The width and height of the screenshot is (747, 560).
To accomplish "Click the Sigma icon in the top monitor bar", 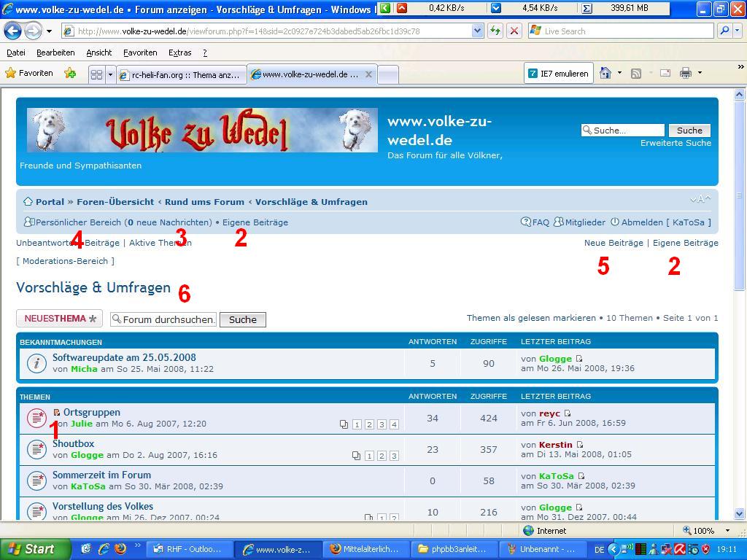I will coord(587,8).
